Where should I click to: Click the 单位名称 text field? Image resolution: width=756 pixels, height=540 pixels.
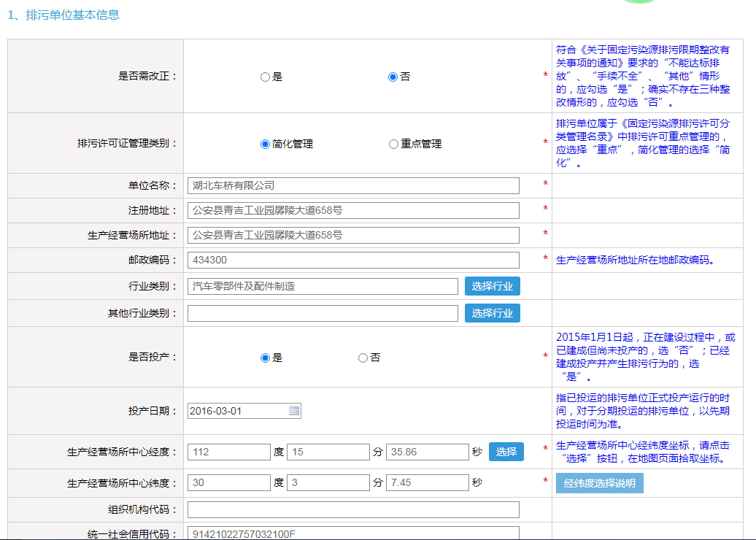tap(353, 185)
